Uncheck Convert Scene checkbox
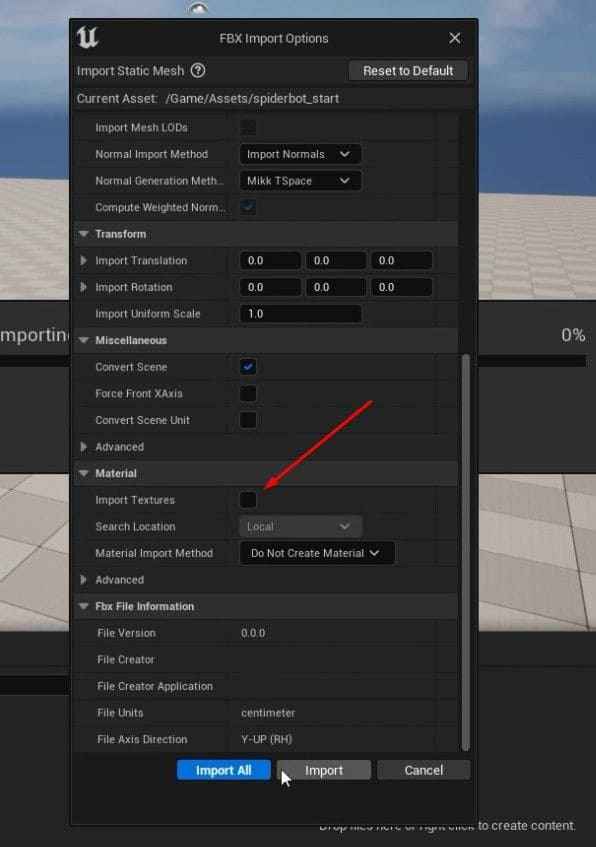596x847 pixels. click(x=248, y=367)
